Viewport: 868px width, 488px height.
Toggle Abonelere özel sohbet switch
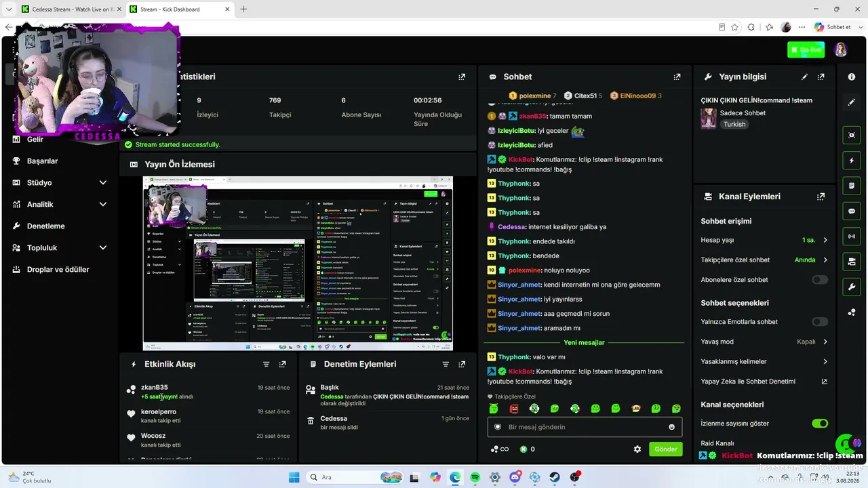(x=820, y=280)
